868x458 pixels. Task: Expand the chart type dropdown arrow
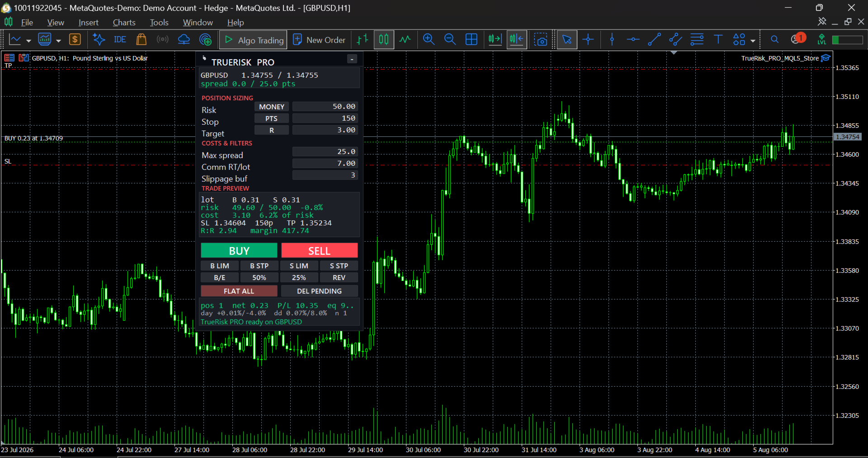28,41
